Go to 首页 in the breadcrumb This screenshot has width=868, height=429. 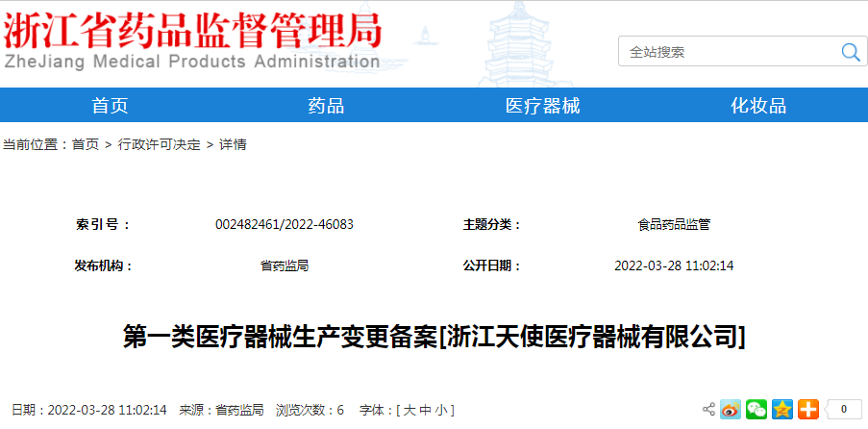click(x=86, y=145)
